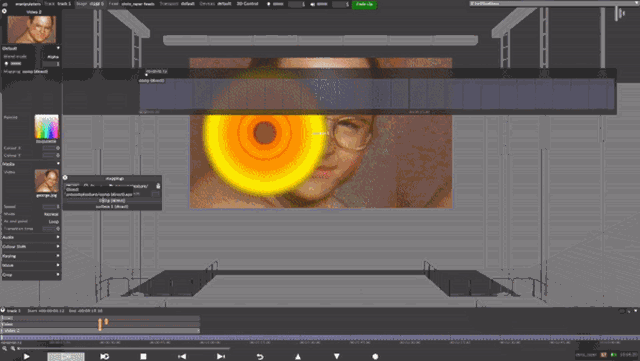Click the loop section playback icon
The image size is (640, 361).
(x=104, y=357)
